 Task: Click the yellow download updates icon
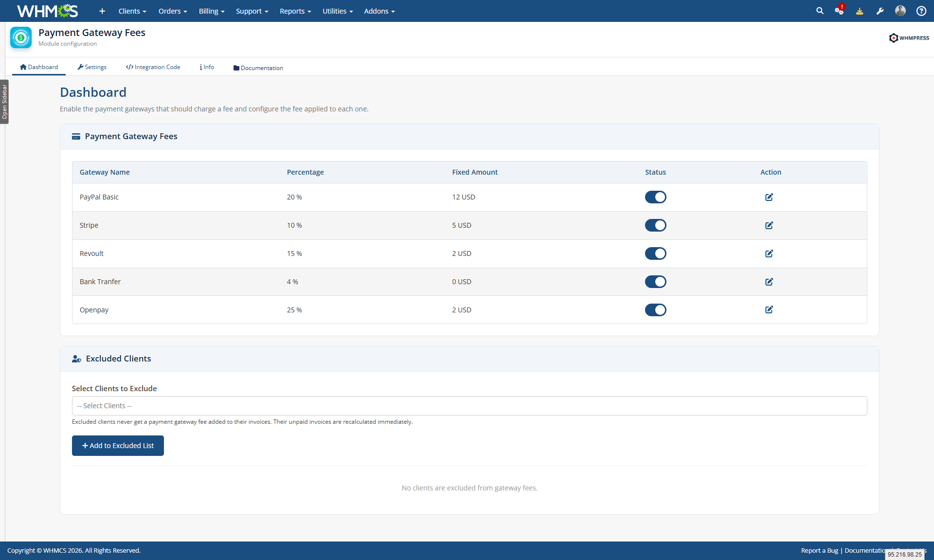(x=860, y=11)
